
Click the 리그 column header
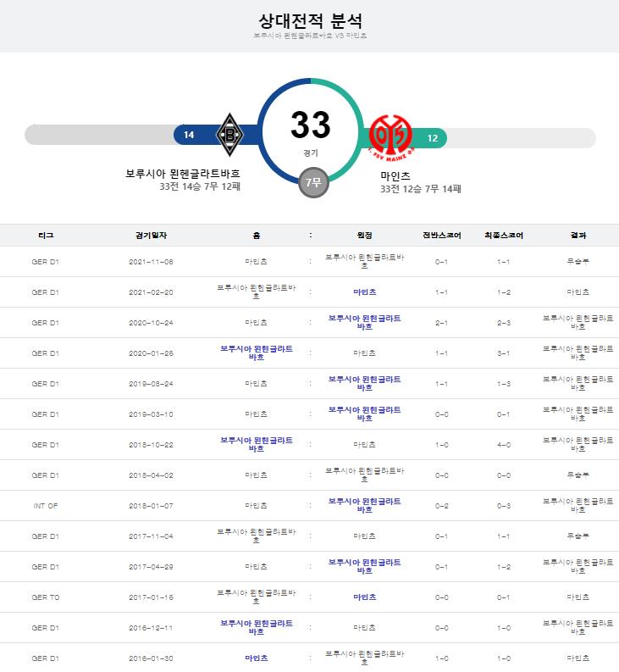[46, 236]
